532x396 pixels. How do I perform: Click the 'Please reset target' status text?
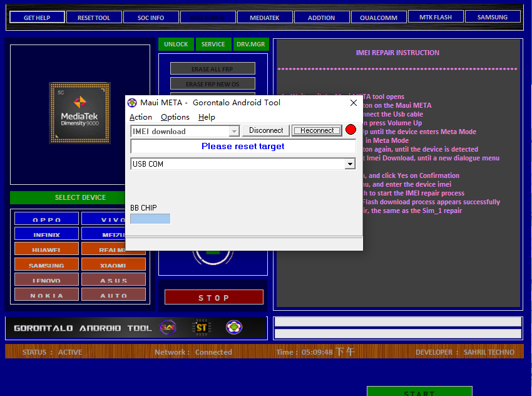(243, 146)
